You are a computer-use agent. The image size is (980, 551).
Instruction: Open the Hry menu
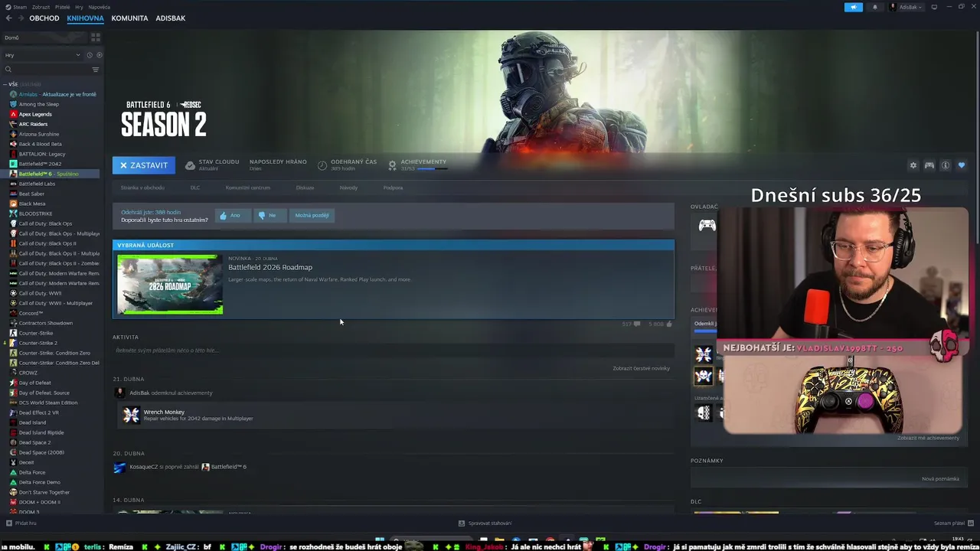pos(79,7)
